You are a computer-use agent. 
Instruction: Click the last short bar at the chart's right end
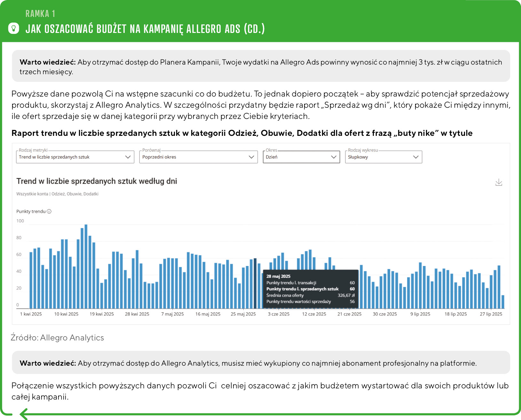pyautogui.click(x=503, y=302)
